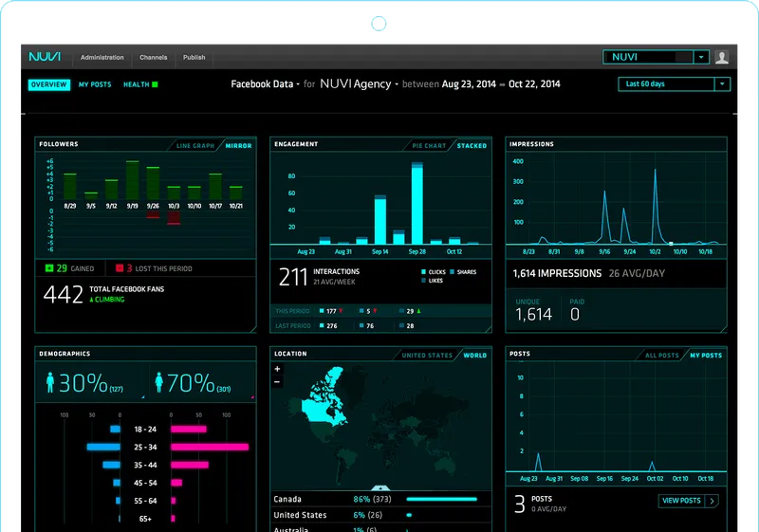The height and width of the screenshot is (532, 759).
Task: Switch Location view to United States
Action: click(x=427, y=355)
